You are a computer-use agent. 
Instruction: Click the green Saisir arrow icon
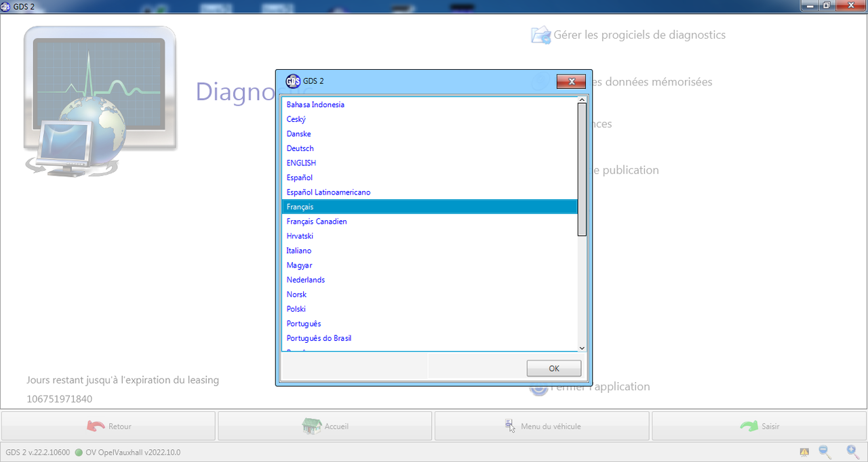pos(749,426)
